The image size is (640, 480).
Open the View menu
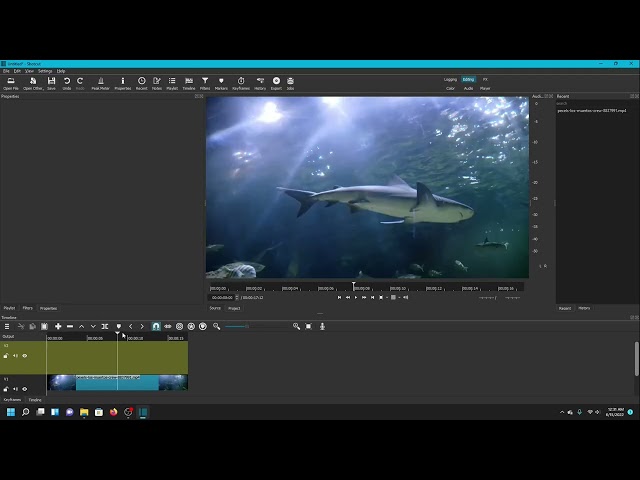click(x=29, y=71)
